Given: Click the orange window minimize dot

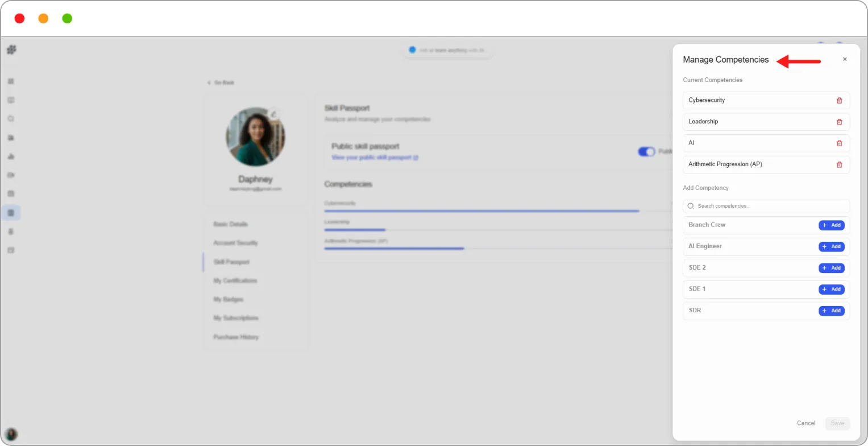Looking at the screenshot, I should (x=43, y=18).
